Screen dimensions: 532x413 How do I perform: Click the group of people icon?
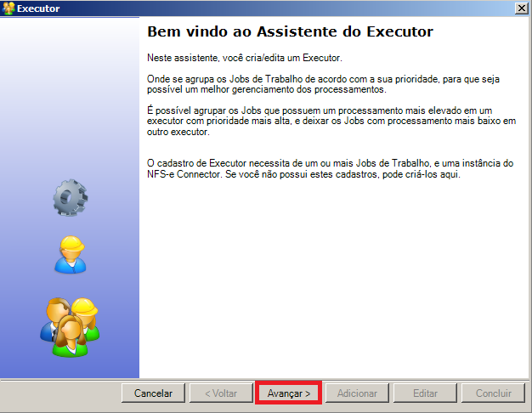70,327
